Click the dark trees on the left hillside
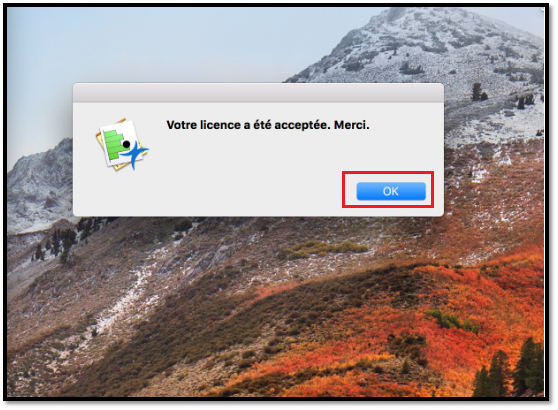 tap(57, 242)
